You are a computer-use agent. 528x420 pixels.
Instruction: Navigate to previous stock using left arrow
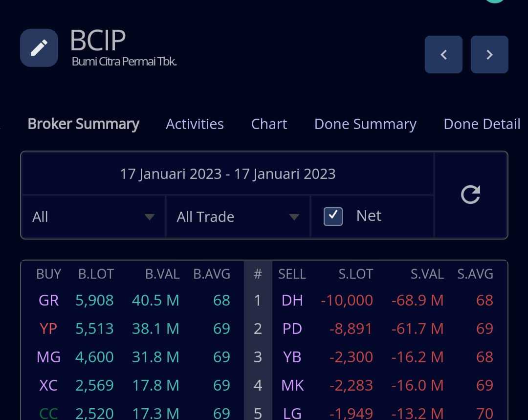click(443, 54)
